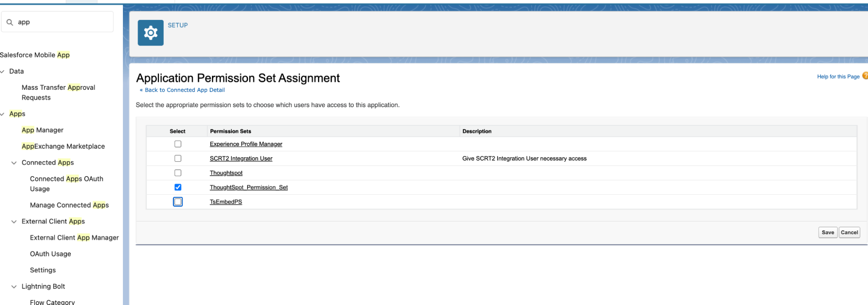Collapse the Lightning Bolt section
This screenshot has height=305, width=868.
[x=14, y=287]
